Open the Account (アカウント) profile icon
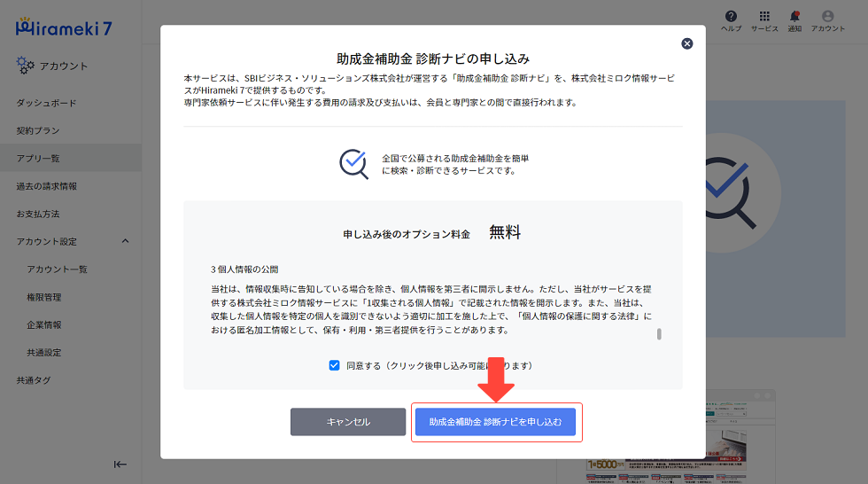 click(x=827, y=20)
